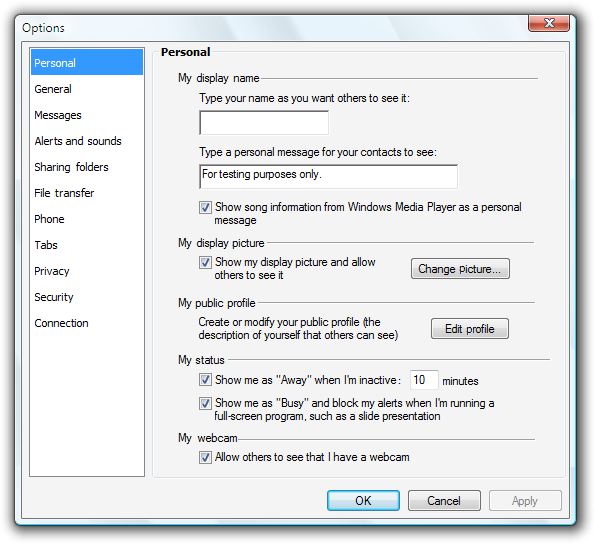595x544 pixels.
Task: Open the Tabs options category
Action: (x=87, y=245)
